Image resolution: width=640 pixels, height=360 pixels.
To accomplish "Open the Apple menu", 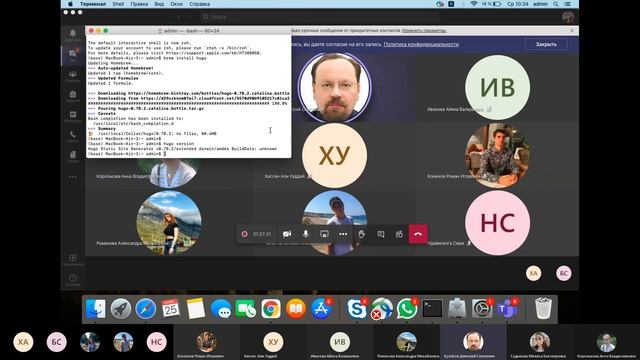I will tap(70, 4).
